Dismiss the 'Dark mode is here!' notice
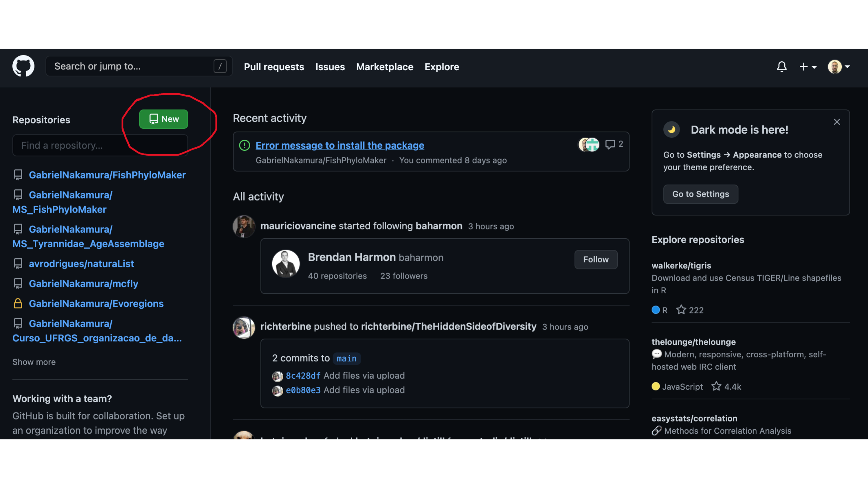The height and width of the screenshot is (488, 868). point(837,122)
